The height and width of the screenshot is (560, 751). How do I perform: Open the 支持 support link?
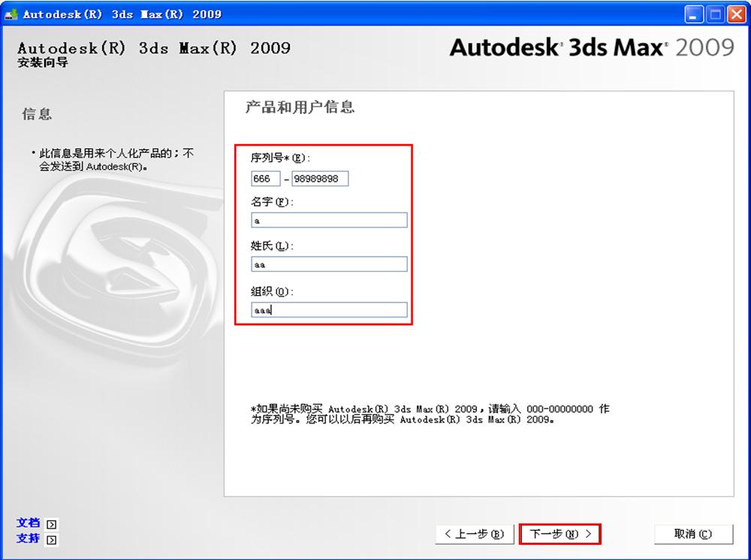tap(29, 538)
